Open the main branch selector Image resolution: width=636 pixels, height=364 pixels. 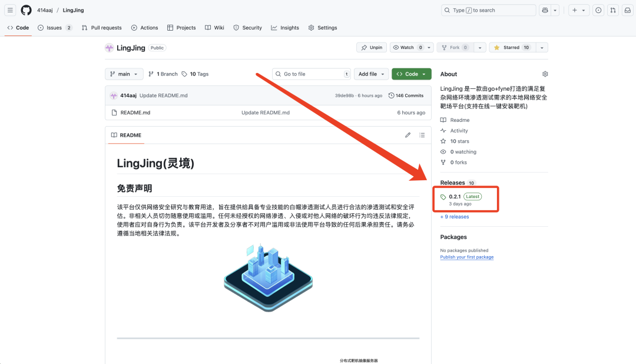[x=124, y=74]
